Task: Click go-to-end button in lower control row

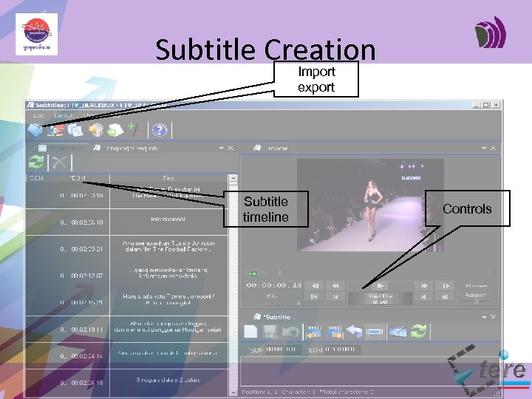Action: (x=445, y=297)
